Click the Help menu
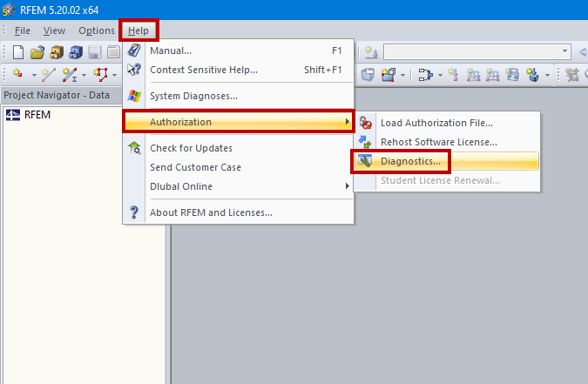Image resolution: width=588 pixels, height=384 pixels. (x=139, y=30)
